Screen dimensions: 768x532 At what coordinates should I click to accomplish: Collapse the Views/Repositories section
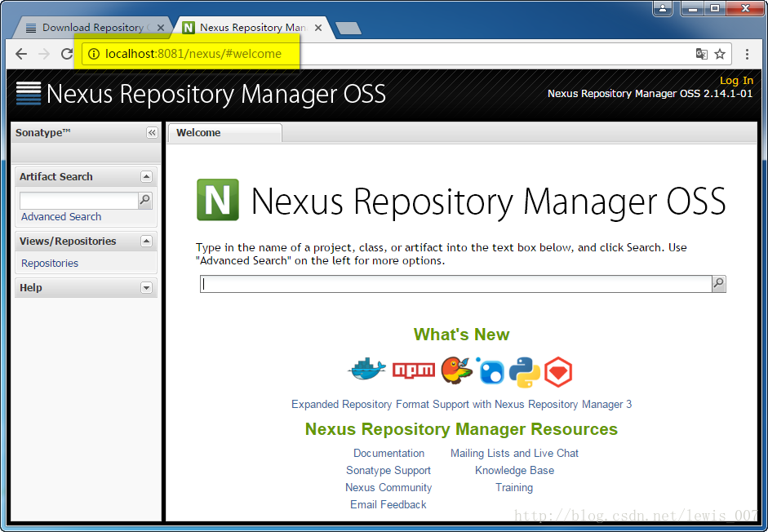point(146,241)
